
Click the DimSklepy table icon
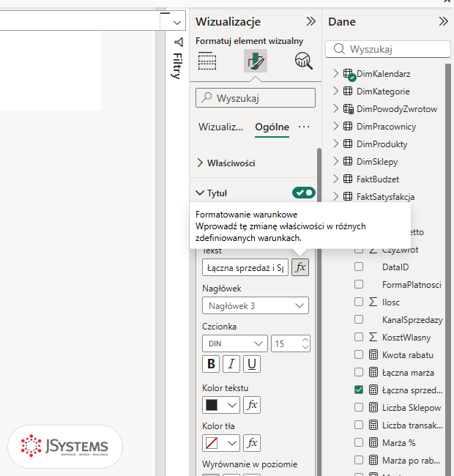click(348, 161)
